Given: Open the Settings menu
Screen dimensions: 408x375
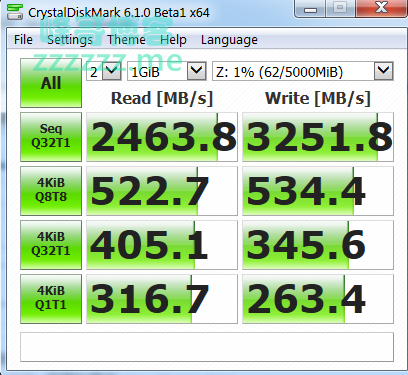Looking at the screenshot, I should [x=70, y=40].
